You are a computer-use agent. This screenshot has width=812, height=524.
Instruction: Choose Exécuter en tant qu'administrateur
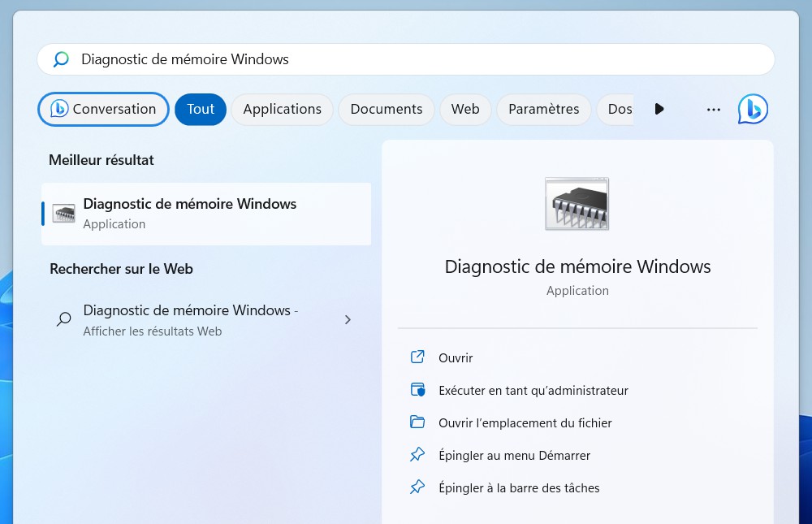(x=533, y=390)
